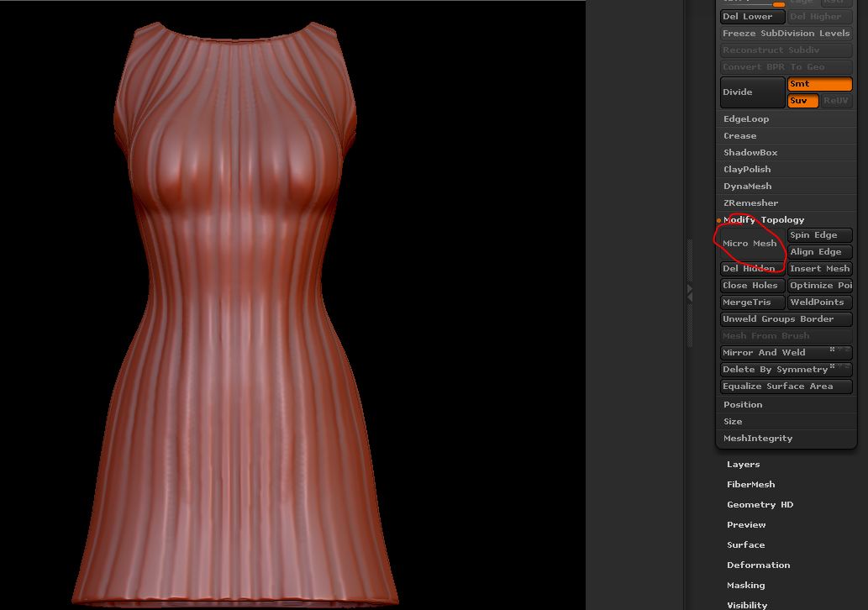The height and width of the screenshot is (610, 868).
Task: Click the Del Hidden button
Action: click(x=752, y=269)
